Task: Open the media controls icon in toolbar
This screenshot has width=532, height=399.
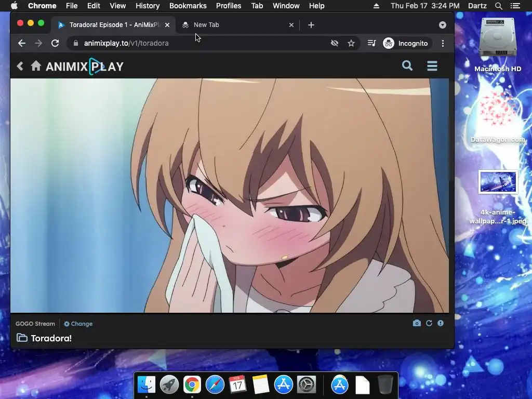Action: point(371,43)
